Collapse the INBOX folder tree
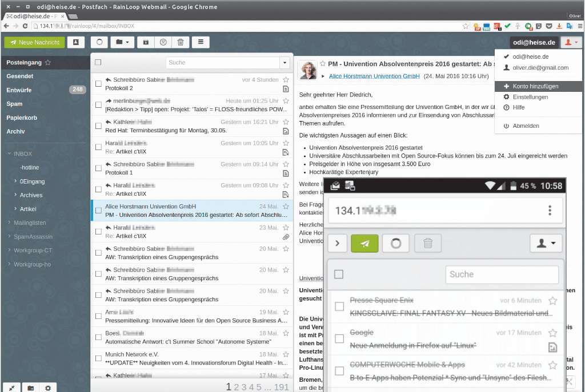585x392 pixels. 9,153
